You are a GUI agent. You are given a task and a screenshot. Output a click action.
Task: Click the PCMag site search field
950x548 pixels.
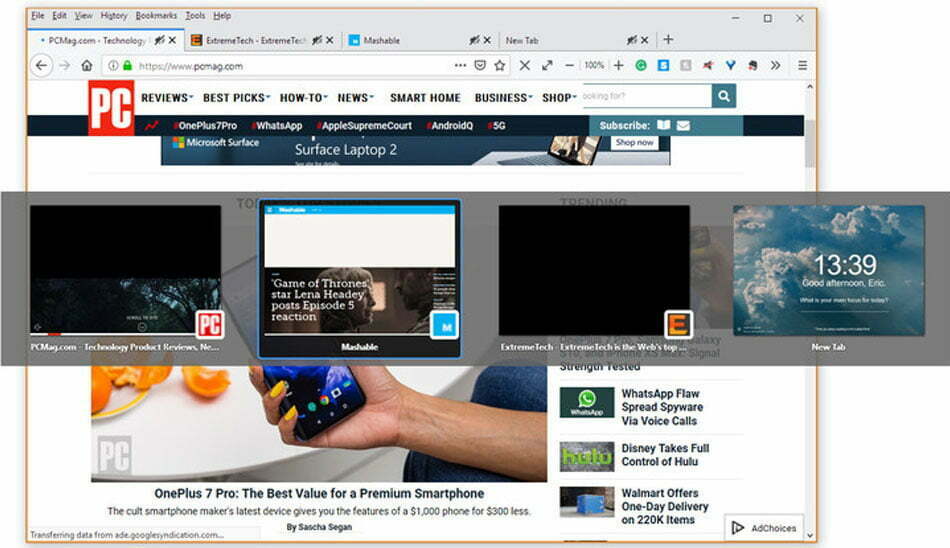coord(646,96)
